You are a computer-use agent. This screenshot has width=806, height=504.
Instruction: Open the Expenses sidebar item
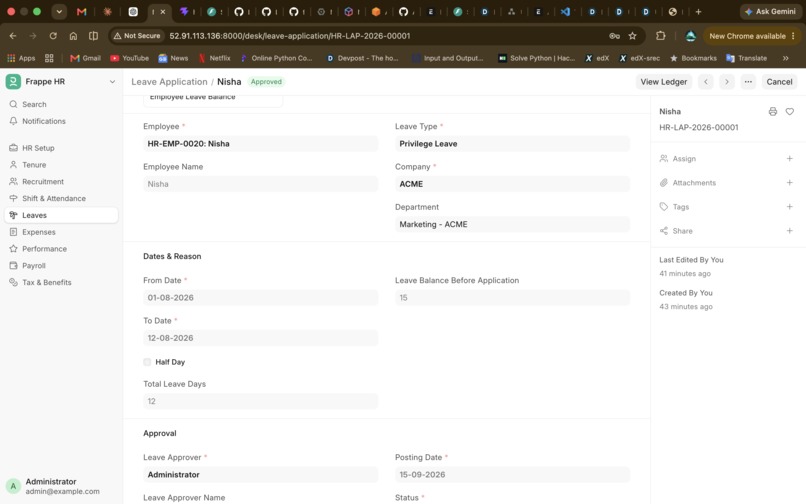click(x=39, y=232)
